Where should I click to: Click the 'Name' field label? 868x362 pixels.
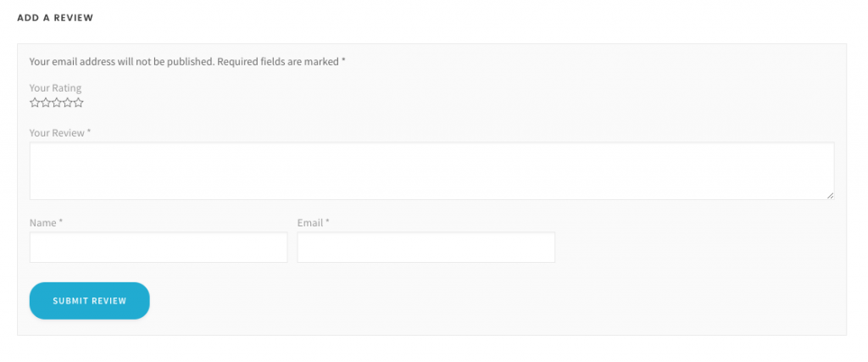pyautogui.click(x=42, y=222)
